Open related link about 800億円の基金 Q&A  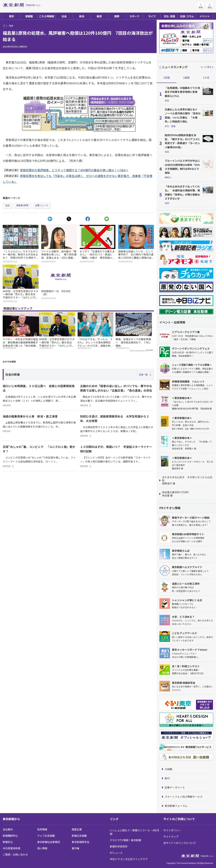click(74, 170)
